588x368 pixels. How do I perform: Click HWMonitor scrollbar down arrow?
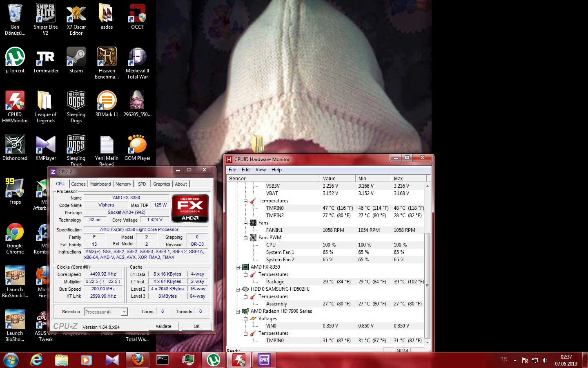(428, 342)
